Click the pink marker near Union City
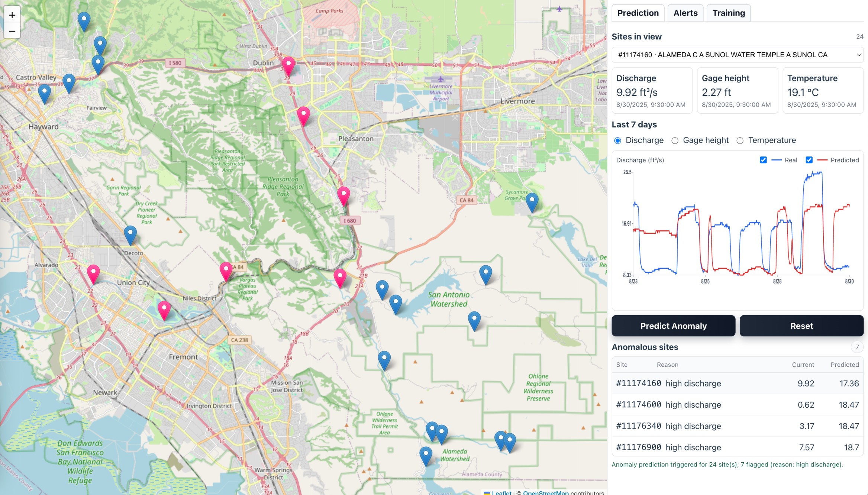This screenshot has height=495, width=868. click(x=93, y=273)
